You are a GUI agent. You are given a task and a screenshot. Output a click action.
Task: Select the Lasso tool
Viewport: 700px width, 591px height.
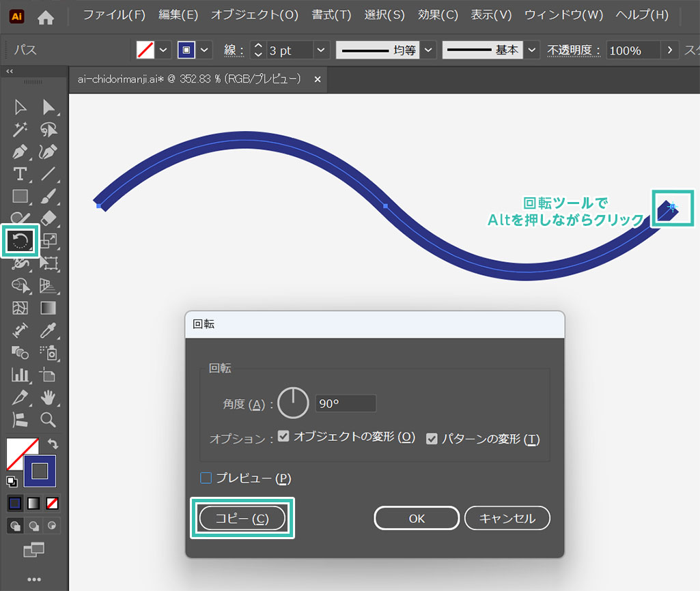pyautogui.click(x=48, y=130)
